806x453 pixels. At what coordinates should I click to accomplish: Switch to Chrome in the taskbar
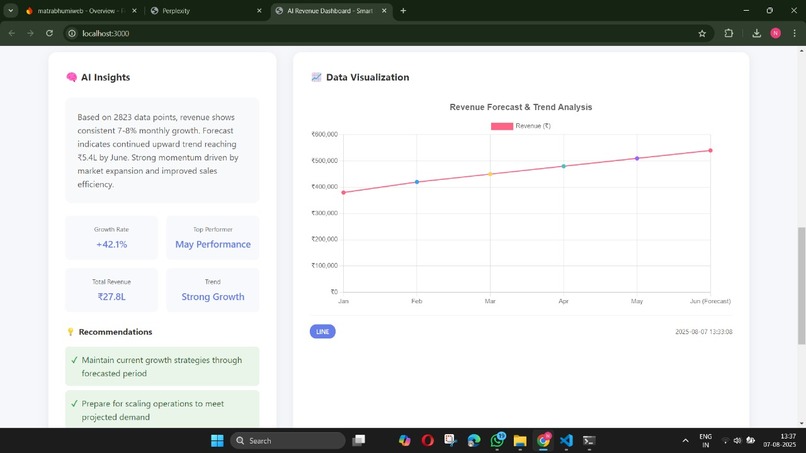click(x=543, y=441)
